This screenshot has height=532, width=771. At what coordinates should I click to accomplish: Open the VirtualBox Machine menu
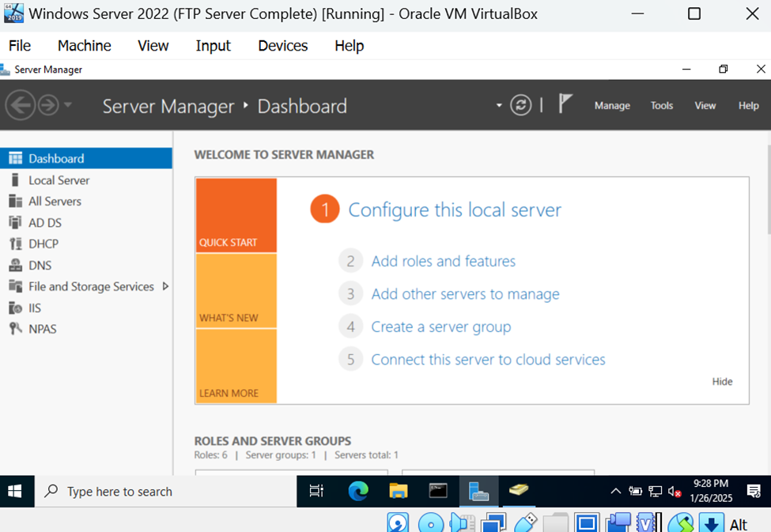[84, 46]
